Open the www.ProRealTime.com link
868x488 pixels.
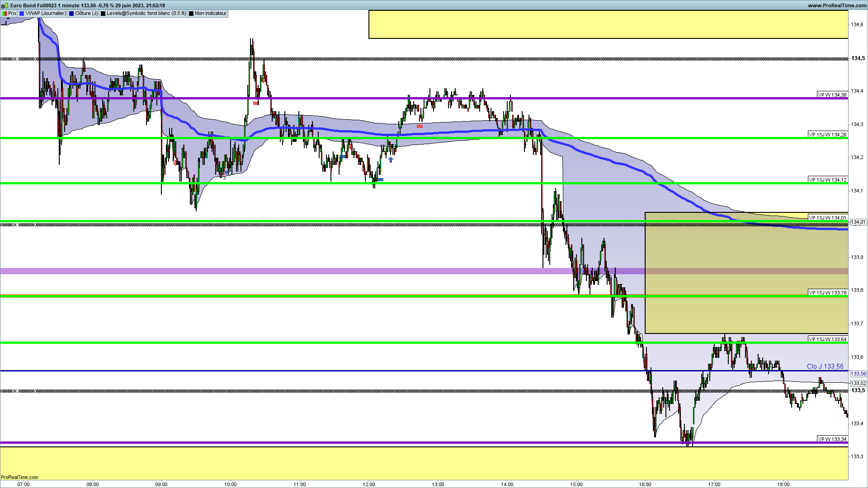point(837,5)
